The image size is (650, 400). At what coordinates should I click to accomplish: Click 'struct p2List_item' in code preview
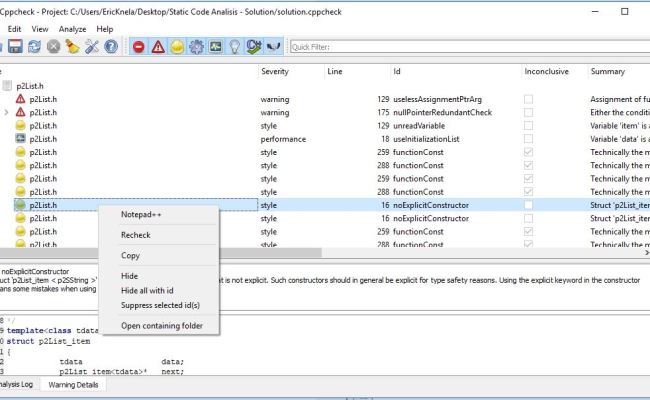coord(48,342)
